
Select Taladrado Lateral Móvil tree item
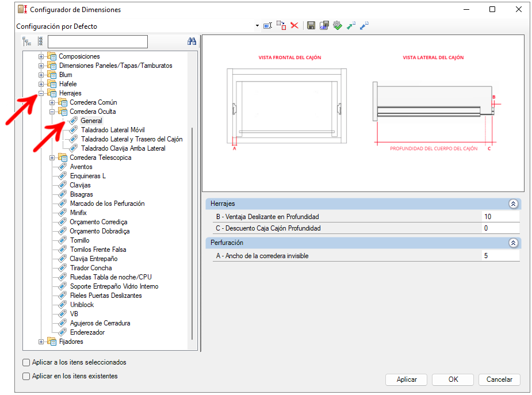click(113, 130)
